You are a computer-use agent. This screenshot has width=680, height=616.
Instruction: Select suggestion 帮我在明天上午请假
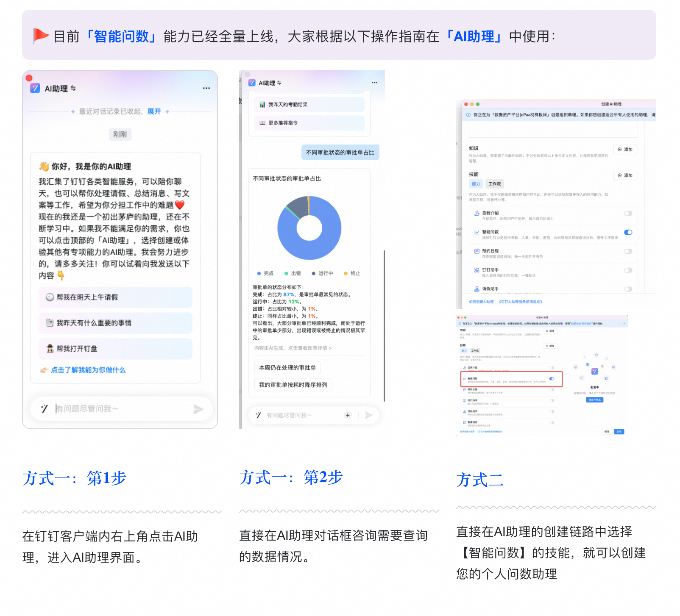click(x=115, y=297)
